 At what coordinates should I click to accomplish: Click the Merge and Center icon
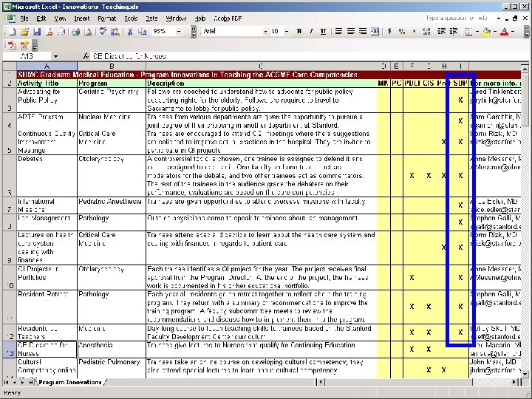tap(375, 32)
